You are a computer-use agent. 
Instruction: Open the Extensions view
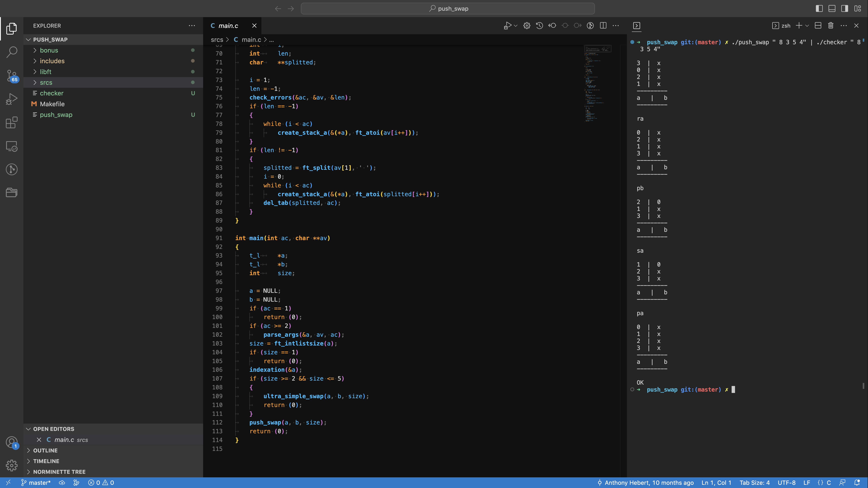point(12,123)
